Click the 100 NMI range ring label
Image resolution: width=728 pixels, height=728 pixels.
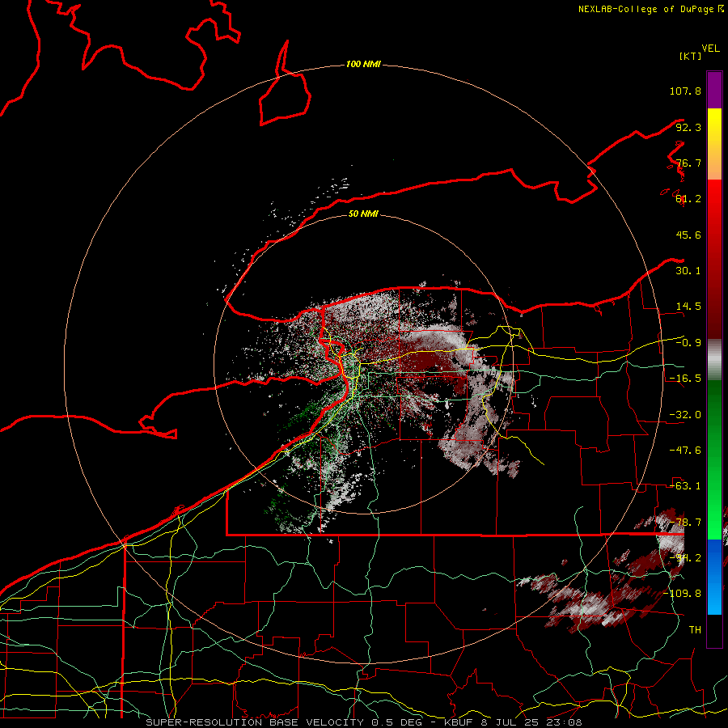click(x=363, y=64)
